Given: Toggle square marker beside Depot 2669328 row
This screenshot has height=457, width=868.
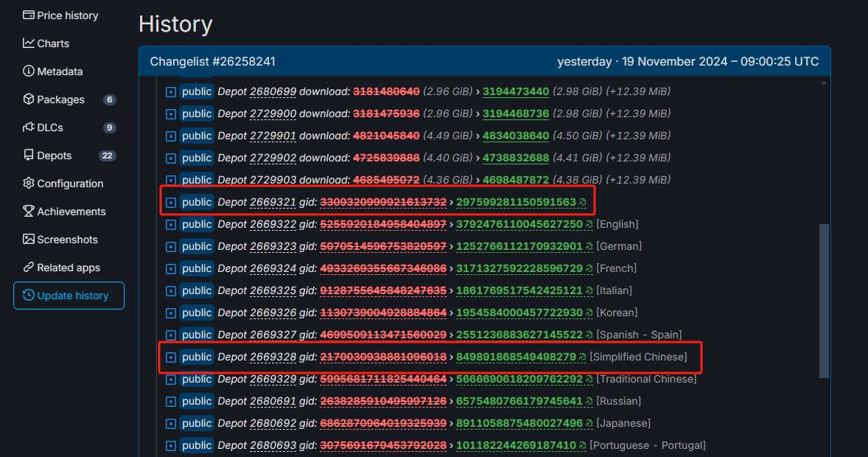Looking at the screenshot, I should click(171, 357).
